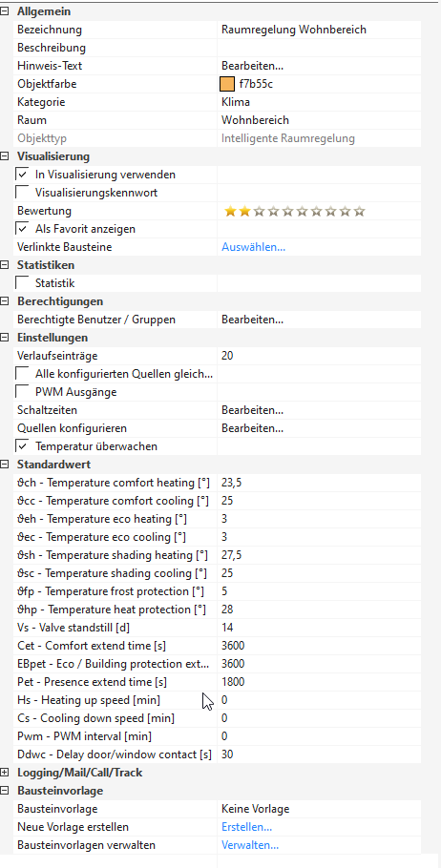Click Bearbeiten for Schaltzeiten

click(253, 410)
